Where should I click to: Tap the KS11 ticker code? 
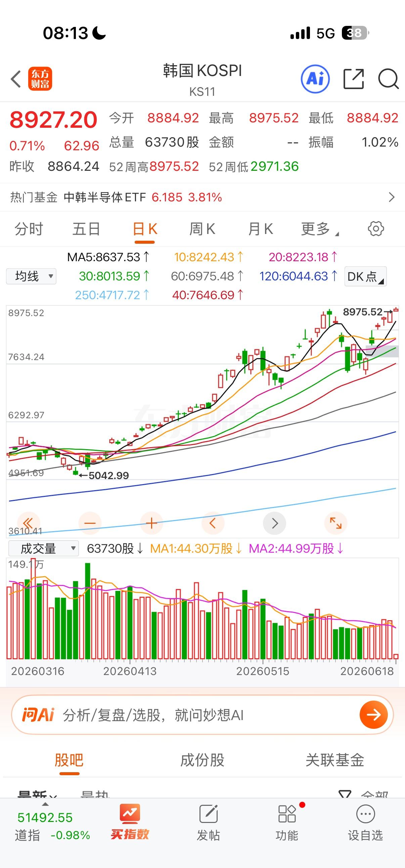point(202,92)
